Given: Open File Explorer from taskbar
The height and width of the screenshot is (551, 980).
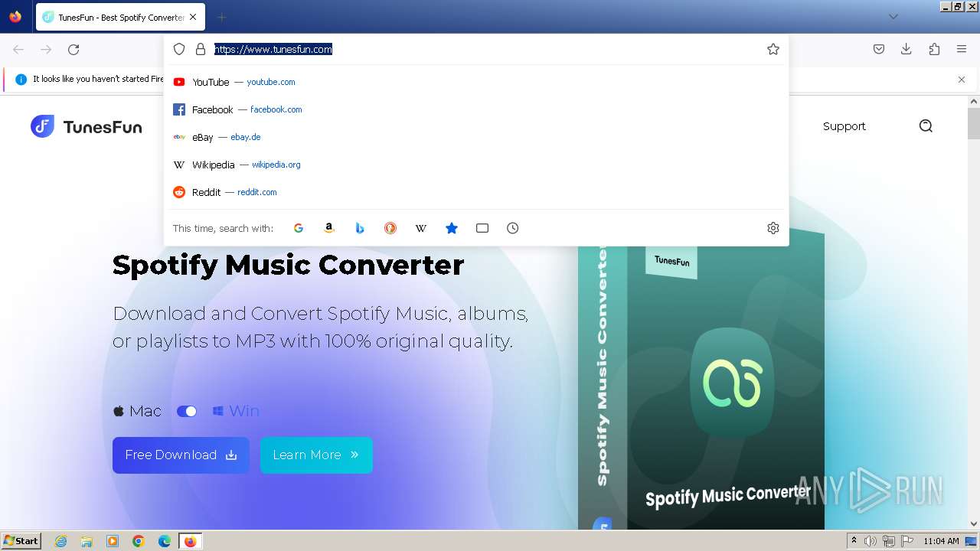Looking at the screenshot, I should coord(87,541).
